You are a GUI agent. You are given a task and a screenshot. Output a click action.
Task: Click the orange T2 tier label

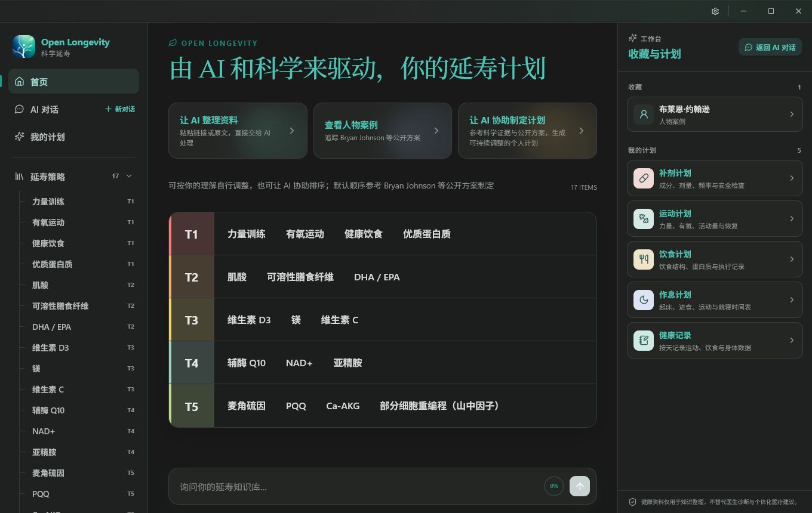(192, 277)
